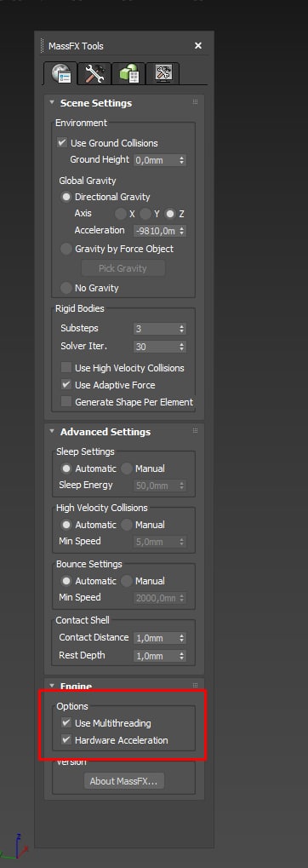308x868 pixels.
Task: Select Automatic under High Velocity Collisions
Action: pyautogui.click(x=66, y=524)
